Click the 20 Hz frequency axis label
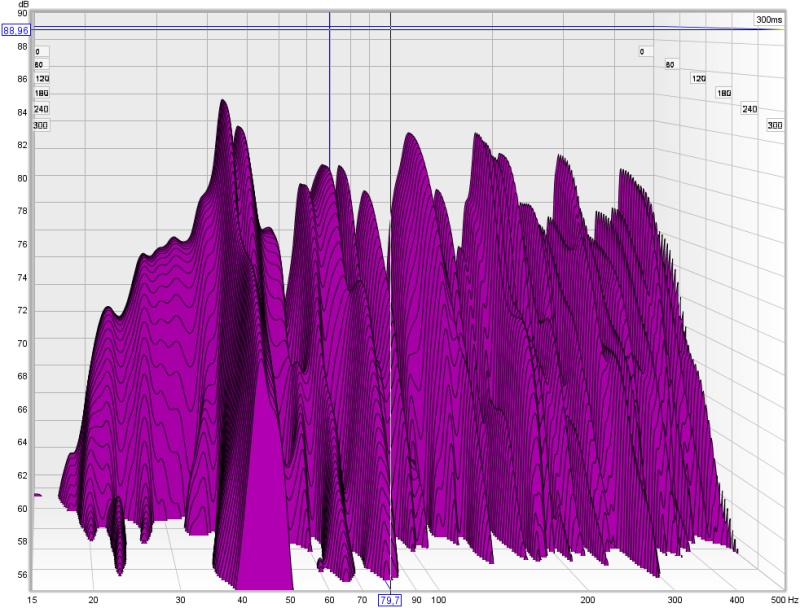Viewport: 800px width, 608px height. coord(93,600)
